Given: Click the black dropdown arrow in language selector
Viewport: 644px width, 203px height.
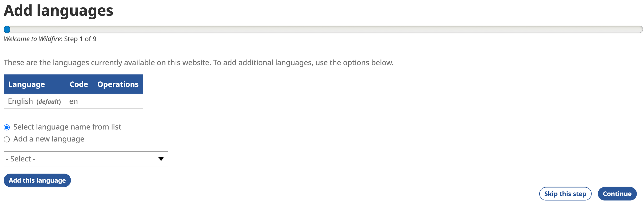Looking at the screenshot, I should pyautogui.click(x=161, y=158).
